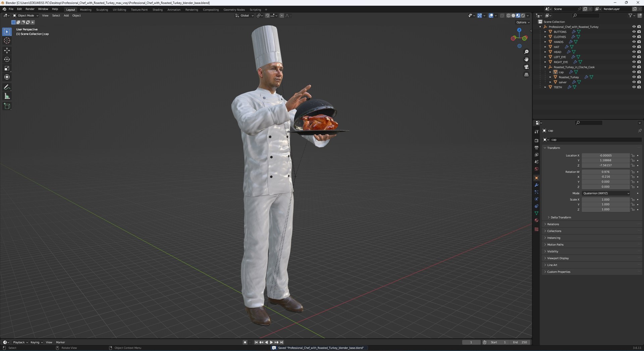Click the Marker menu in timeline
The width and height of the screenshot is (644, 351).
(60, 342)
